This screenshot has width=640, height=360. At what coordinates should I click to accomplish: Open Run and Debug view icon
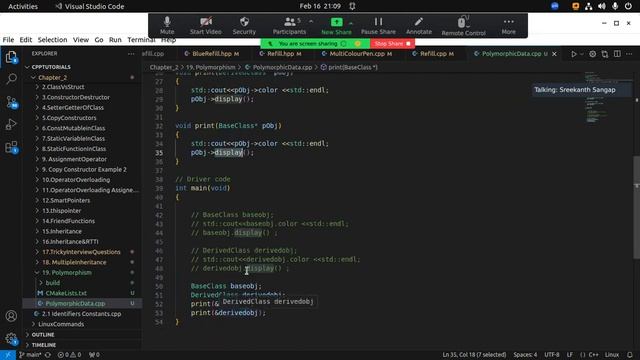tap(11, 124)
